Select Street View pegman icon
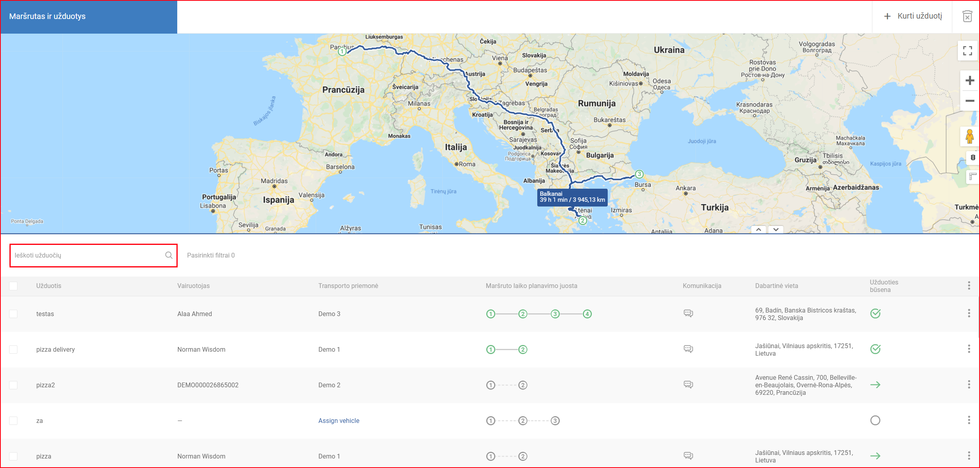The height and width of the screenshot is (468, 980). [969, 136]
